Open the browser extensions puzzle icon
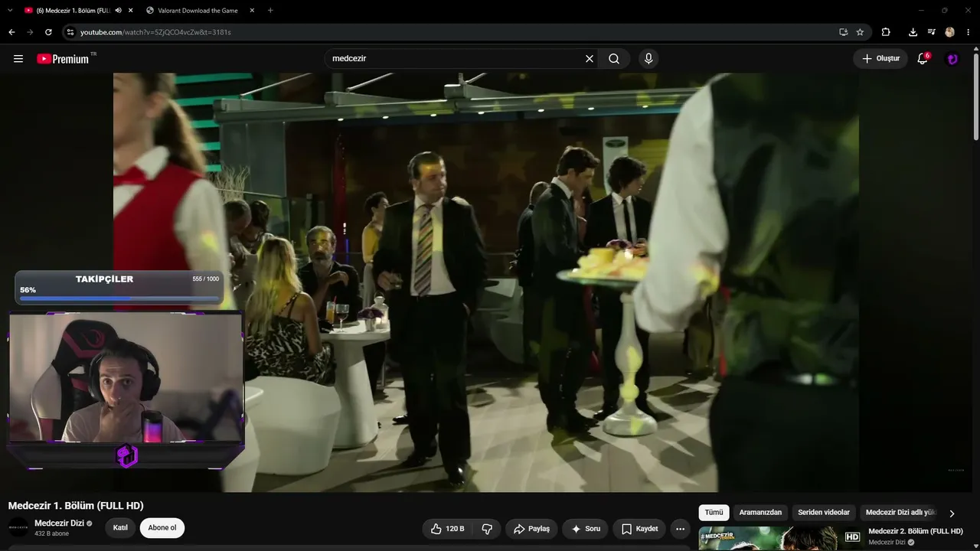The image size is (980, 551). coord(886,32)
